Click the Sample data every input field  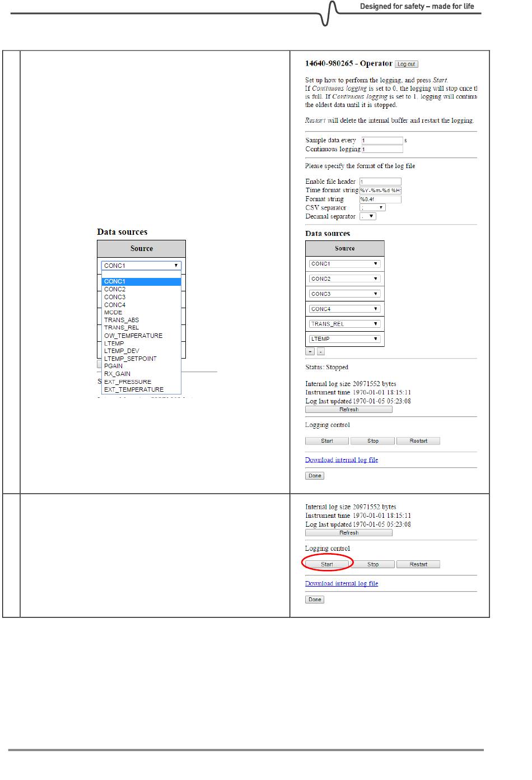(x=382, y=141)
